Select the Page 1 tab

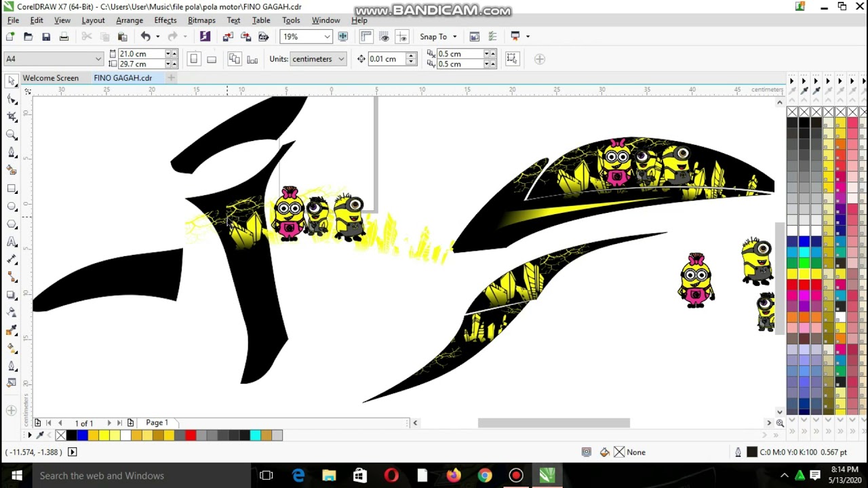(157, 423)
